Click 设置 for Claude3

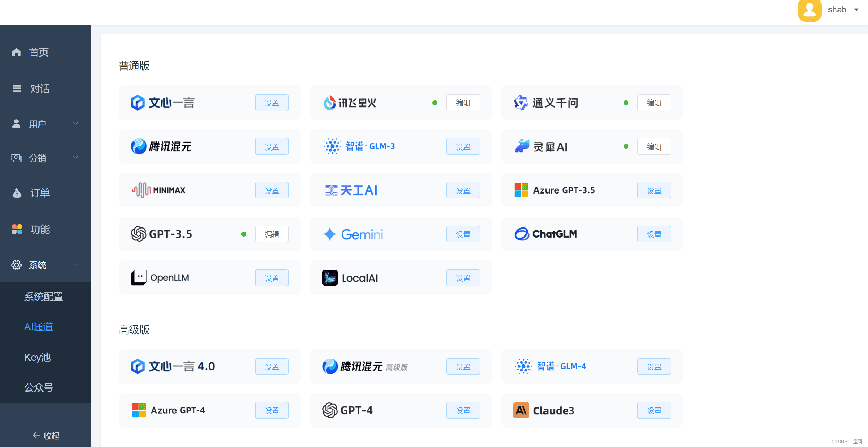[x=654, y=410]
